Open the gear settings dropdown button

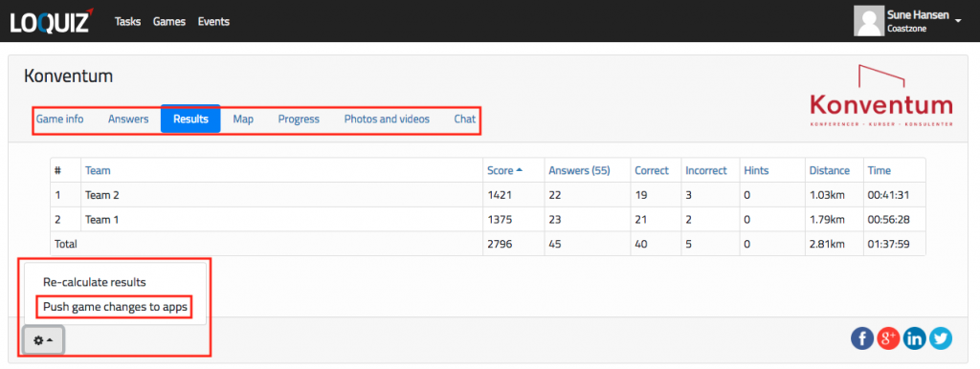point(44,340)
